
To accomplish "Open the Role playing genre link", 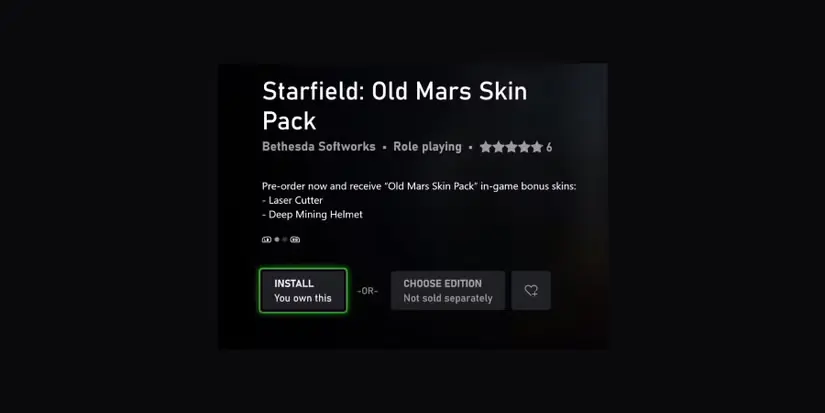I will click(427, 147).
